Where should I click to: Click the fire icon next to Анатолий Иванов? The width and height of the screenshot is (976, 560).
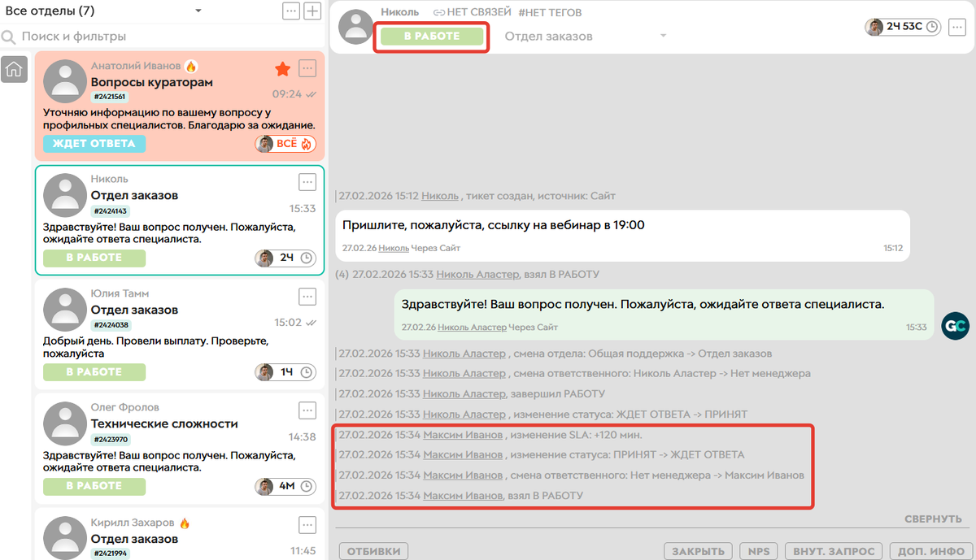(191, 66)
